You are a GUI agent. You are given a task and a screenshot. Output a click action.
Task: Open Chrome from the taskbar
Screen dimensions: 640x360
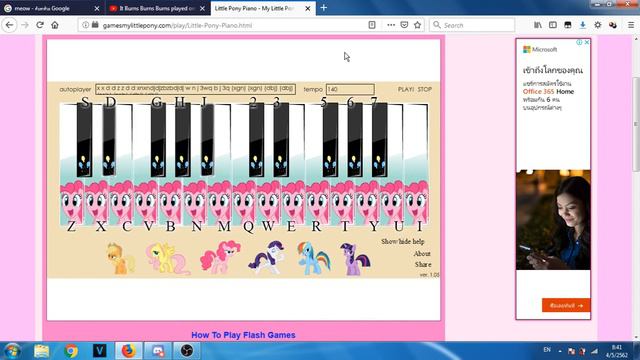coord(71,351)
